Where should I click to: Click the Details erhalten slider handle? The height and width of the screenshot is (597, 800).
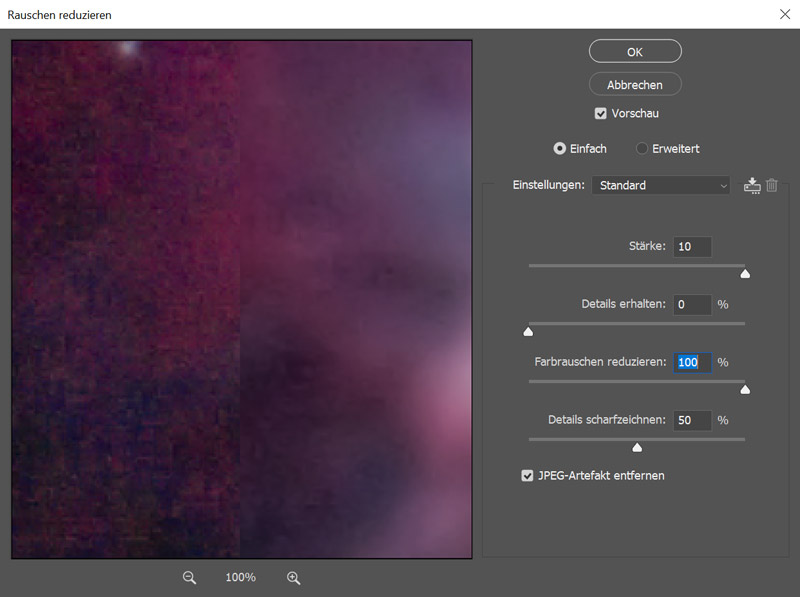tap(528, 332)
